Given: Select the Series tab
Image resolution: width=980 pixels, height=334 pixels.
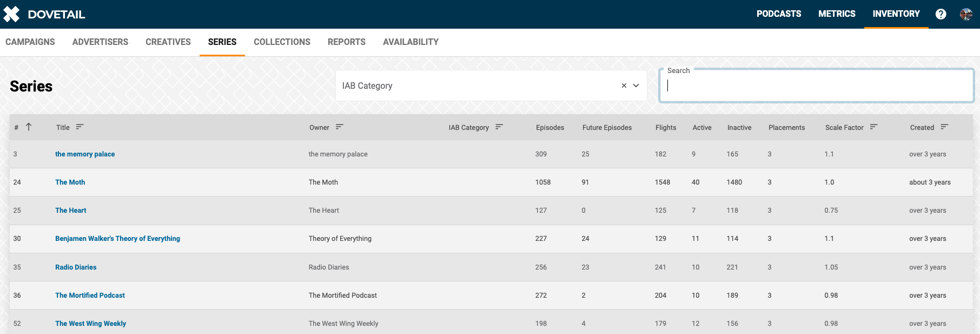Looking at the screenshot, I should pos(222,42).
